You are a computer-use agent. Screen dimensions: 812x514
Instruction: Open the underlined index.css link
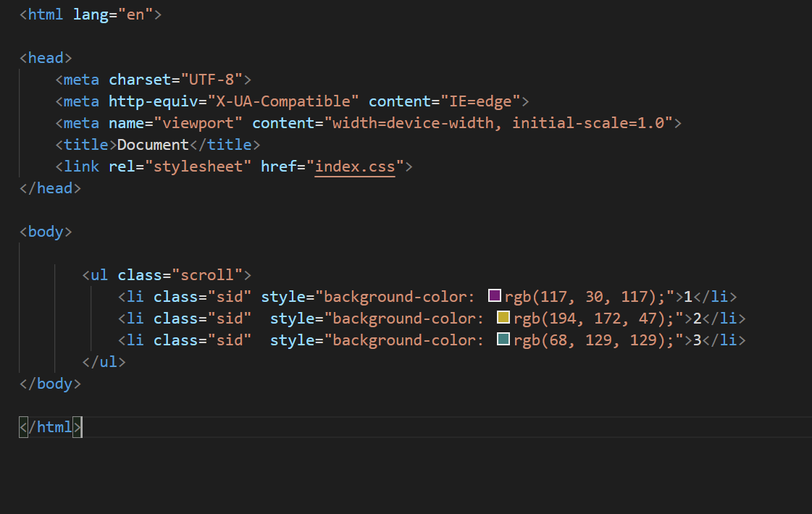355,167
